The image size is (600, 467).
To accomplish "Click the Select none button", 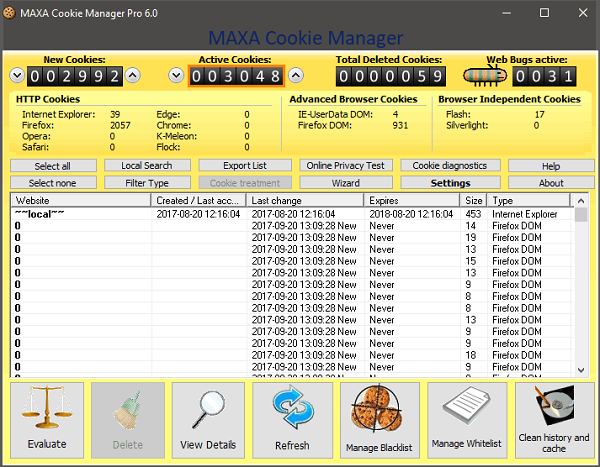I will point(53,183).
